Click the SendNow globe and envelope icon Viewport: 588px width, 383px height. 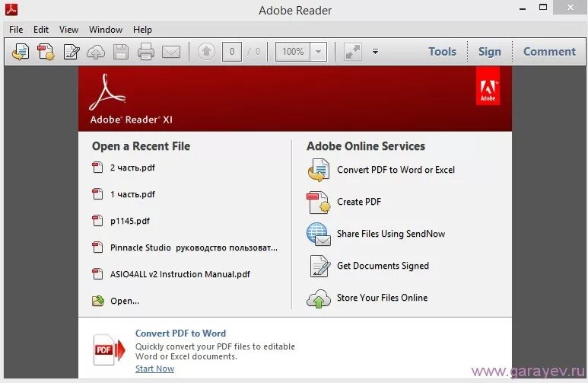pos(319,234)
